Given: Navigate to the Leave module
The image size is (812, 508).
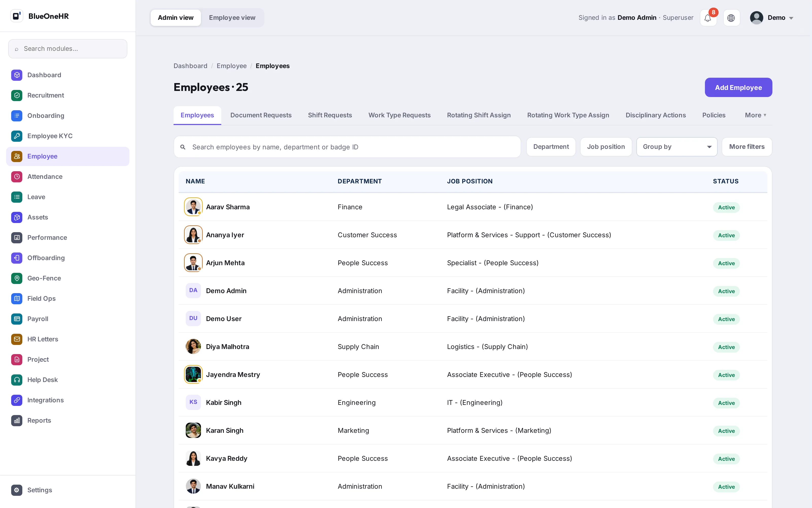Looking at the screenshot, I should click(68, 197).
